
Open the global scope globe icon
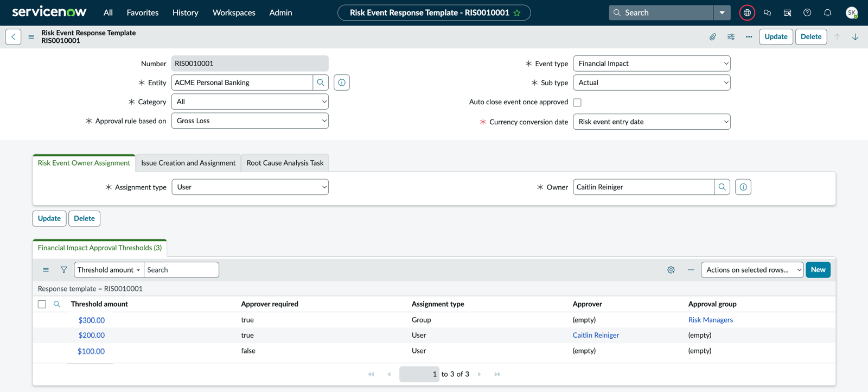coord(747,12)
